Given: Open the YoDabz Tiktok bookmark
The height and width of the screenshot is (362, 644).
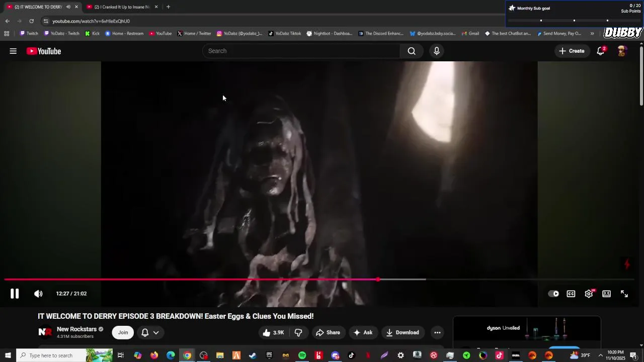Looking at the screenshot, I should pos(284,34).
